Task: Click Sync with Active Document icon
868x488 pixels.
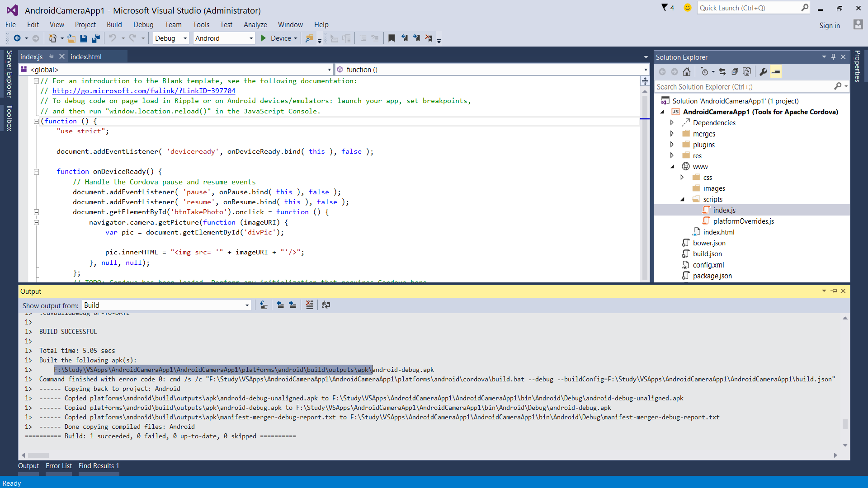Action: 722,71
